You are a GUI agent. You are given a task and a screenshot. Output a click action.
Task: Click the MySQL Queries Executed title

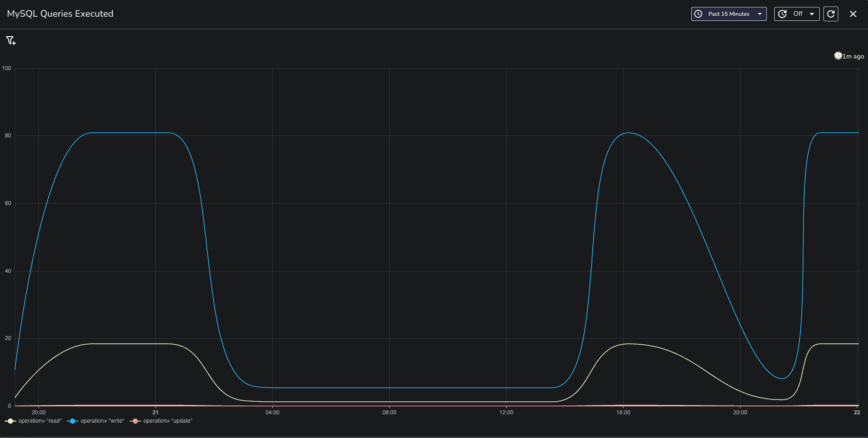[60, 14]
